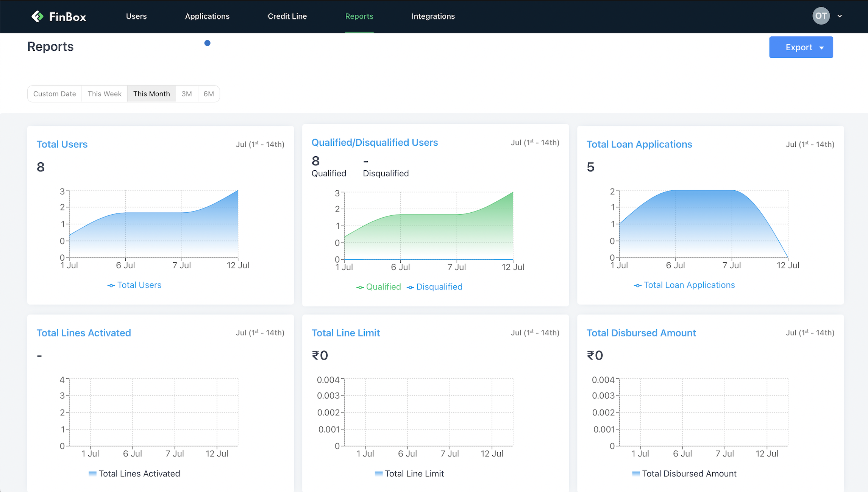
Task: Click the Total Disbursed Amount legend swatch
Action: tap(636, 473)
